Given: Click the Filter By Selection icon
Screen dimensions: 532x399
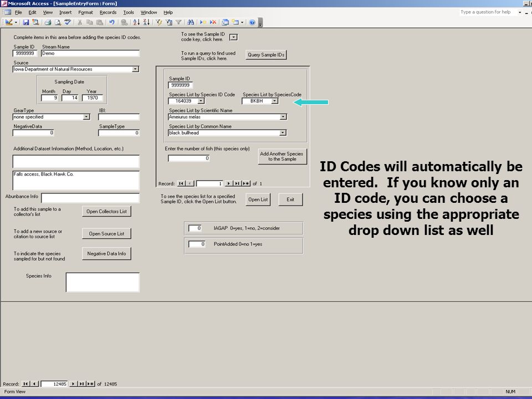Looking at the screenshot, I should 159,22.
